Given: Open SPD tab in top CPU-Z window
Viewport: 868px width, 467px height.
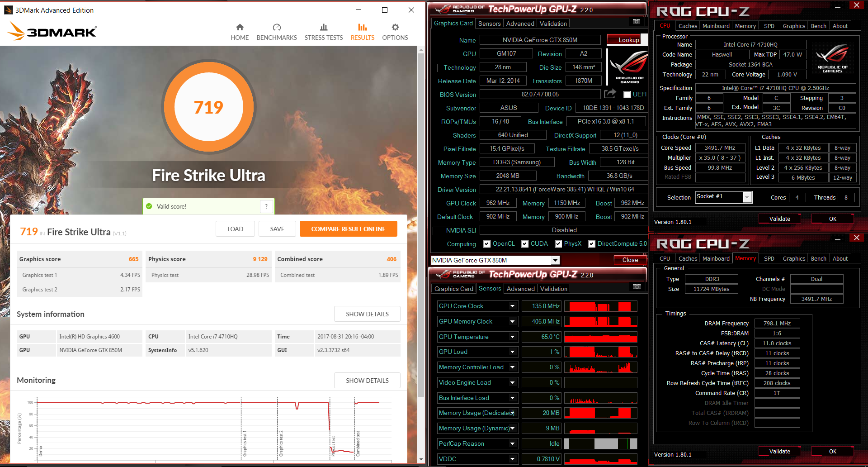Looking at the screenshot, I should coord(769,26).
